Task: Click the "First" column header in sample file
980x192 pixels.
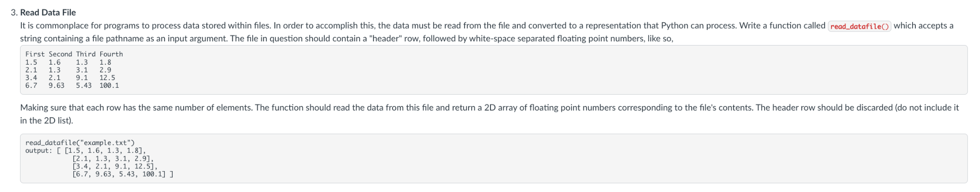Action: (x=35, y=54)
